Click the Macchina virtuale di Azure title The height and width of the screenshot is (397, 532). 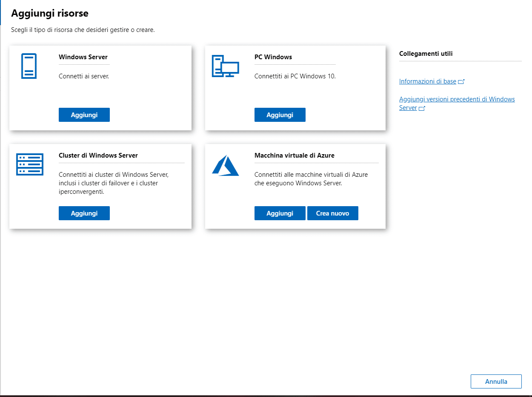tap(295, 155)
